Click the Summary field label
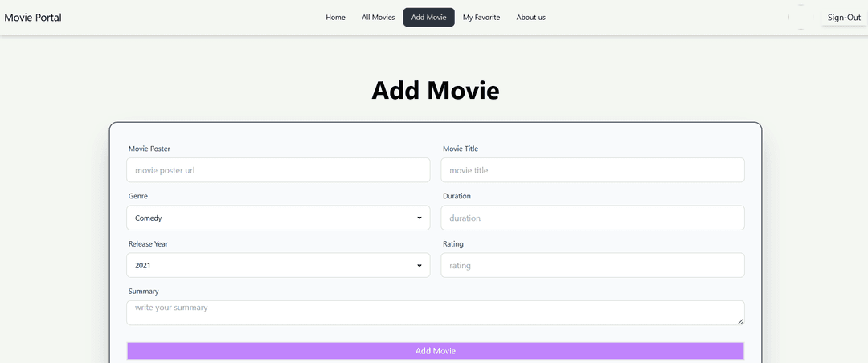 [144, 291]
